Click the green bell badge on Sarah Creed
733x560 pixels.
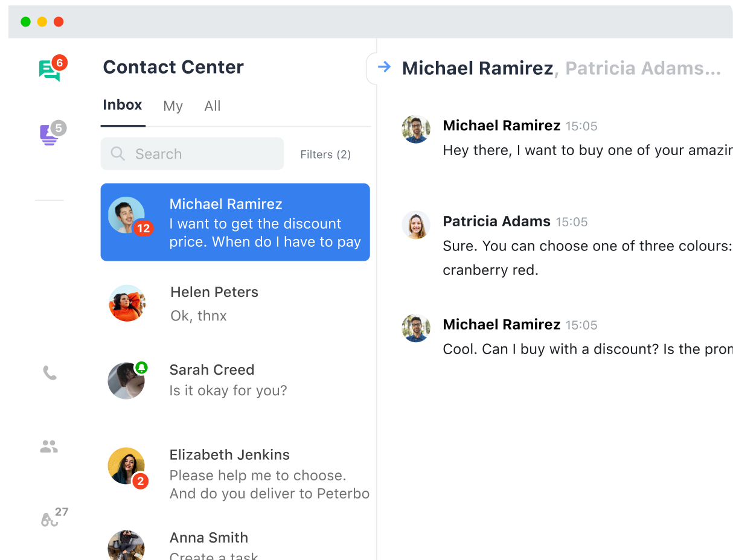142,367
